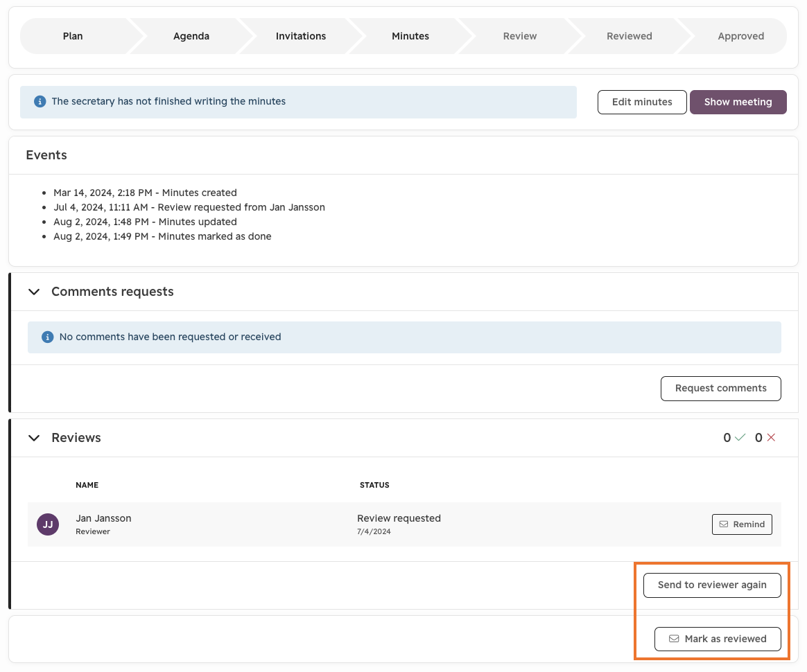Click the red rejected X icon

point(771,438)
